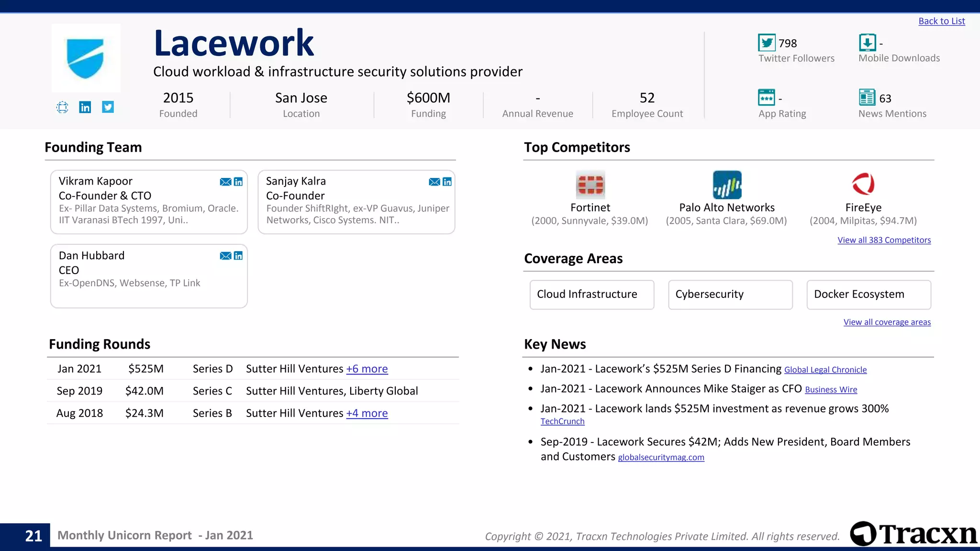980x551 pixels.
Task: Click Dan Hubbard's name in founder card
Action: 92,255
